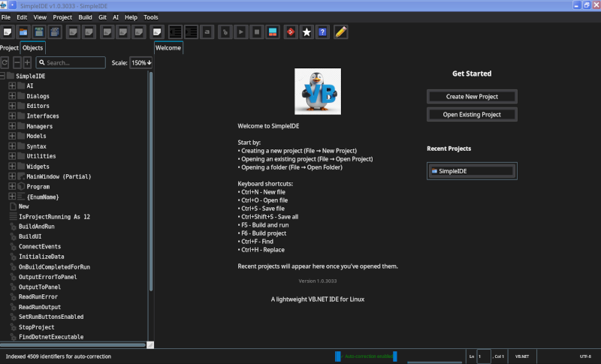
Task: Click the Objects tree vertical scrollbar
Action: pos(151,182)
